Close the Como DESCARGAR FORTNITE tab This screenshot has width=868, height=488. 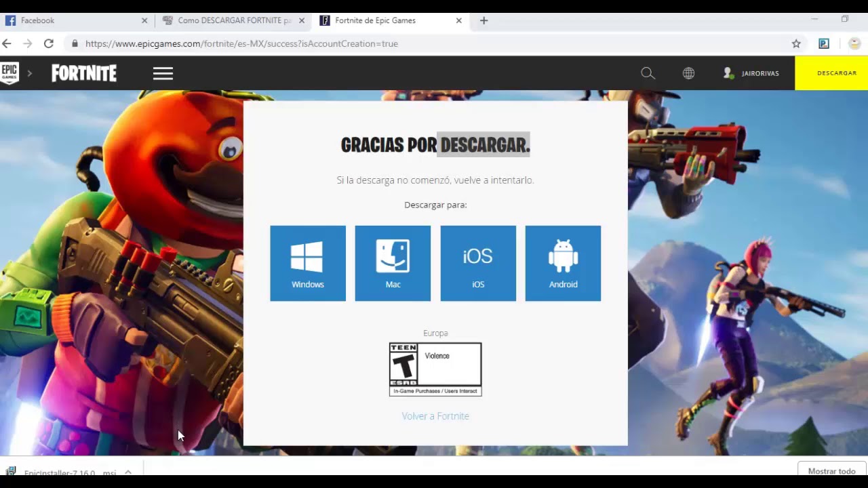pos(302,20)
